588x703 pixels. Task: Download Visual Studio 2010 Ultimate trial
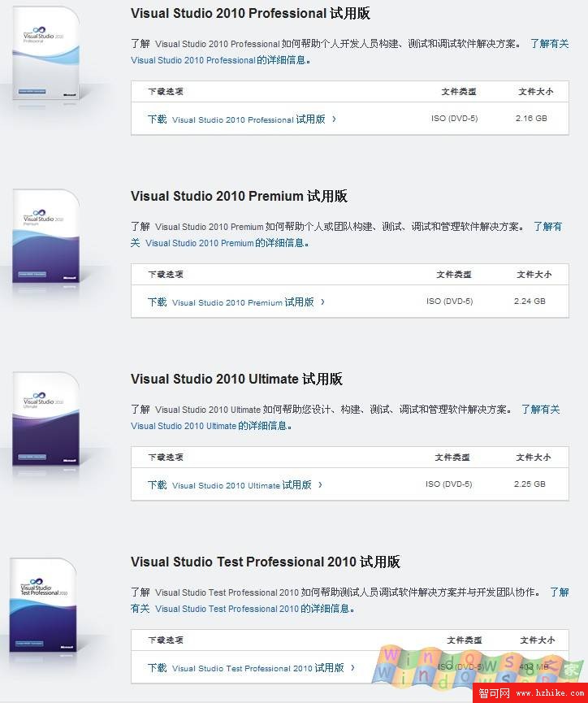click(x=230, y=485)
